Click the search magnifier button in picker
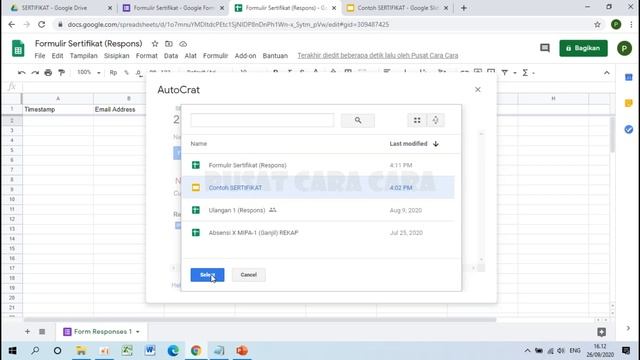 pyautogui.click(x=358, y=120)
